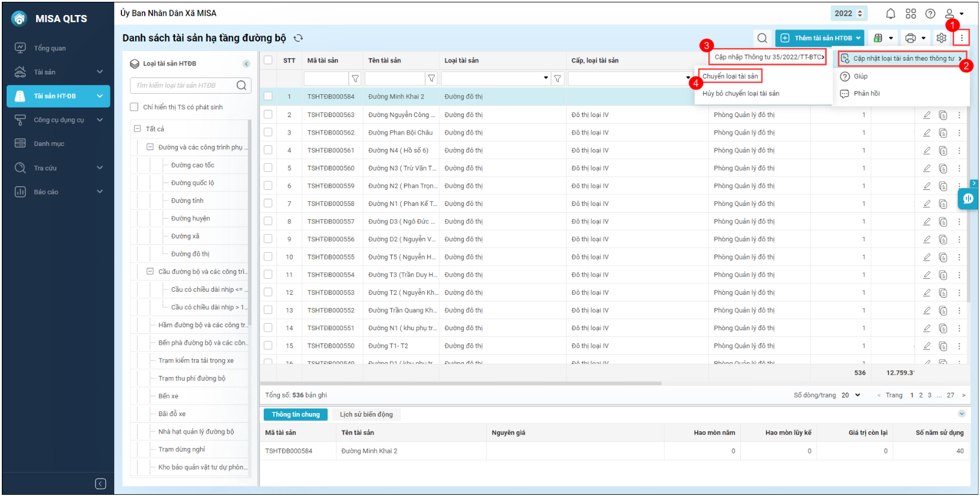
Task: Click the search magnifier icon in toolbar
Action: pyautogui.click(x=762, y=38)
